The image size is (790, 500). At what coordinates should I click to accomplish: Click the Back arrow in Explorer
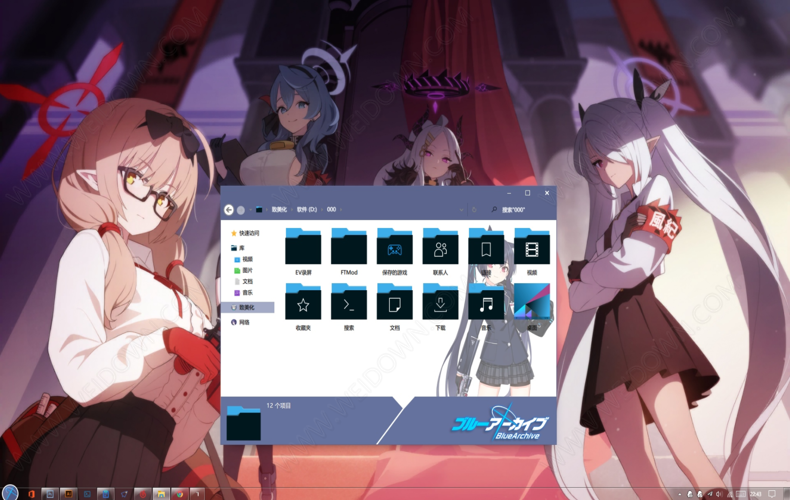coord(229,210)
